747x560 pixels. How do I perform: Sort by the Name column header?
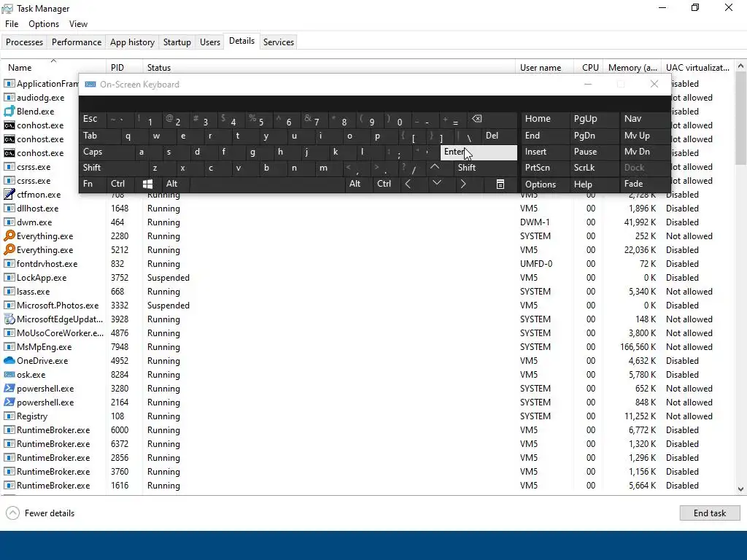[x=53, y=68]
